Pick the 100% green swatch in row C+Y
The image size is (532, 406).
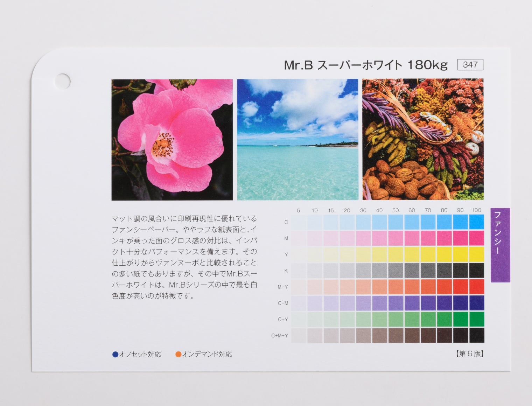[476, 319]
